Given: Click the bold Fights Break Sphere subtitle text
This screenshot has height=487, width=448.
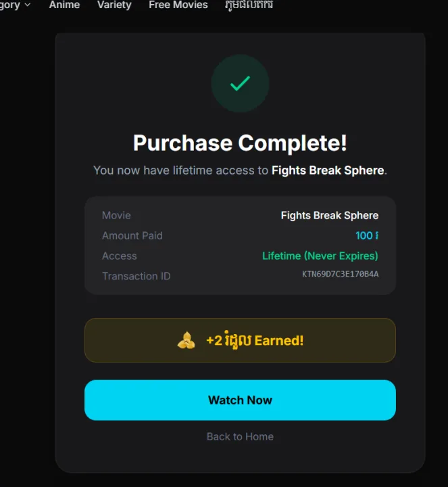Looking at the screenshot, I should 328,170.
